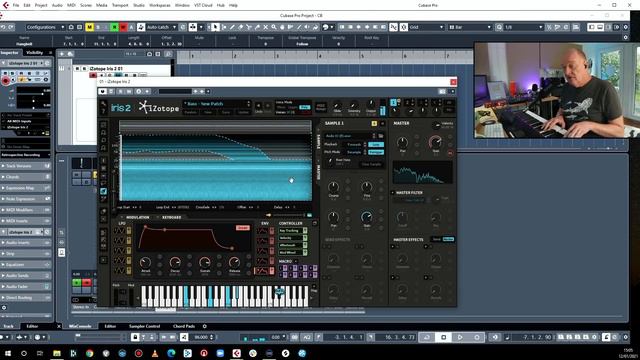This screenshot has height=360, width=640.
Task: Open Iris 2 patch name dropdown
Action: point(217,104)
